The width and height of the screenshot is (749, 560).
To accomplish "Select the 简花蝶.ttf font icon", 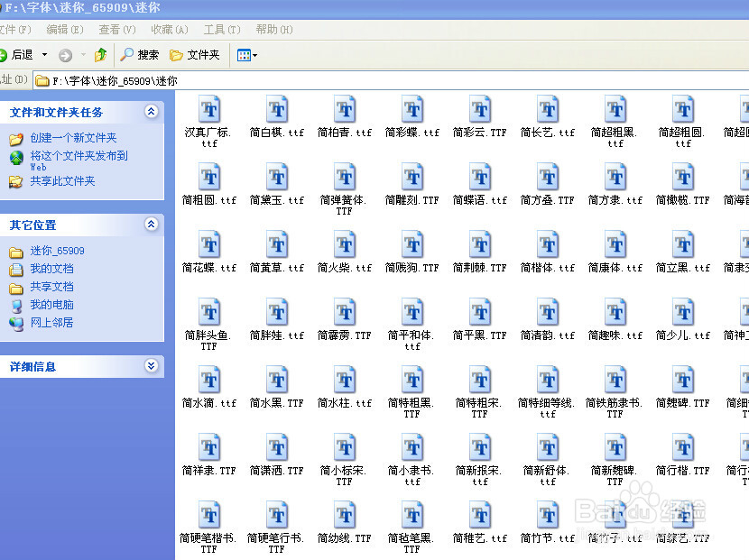I will (209, 245).
